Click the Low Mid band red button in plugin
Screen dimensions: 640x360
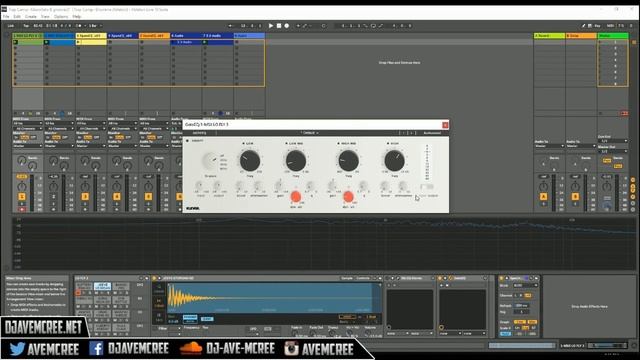point(296,197)
